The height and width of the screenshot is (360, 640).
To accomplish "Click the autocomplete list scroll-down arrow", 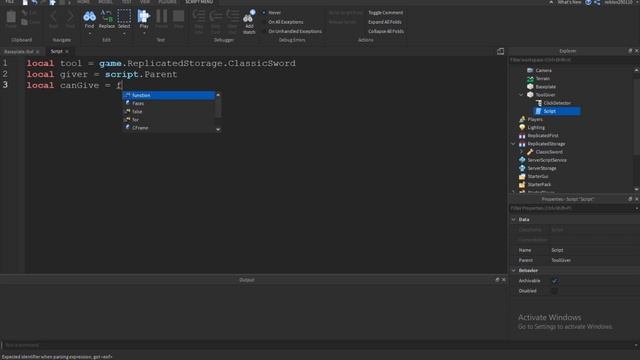I will click(x=218, y=129).
